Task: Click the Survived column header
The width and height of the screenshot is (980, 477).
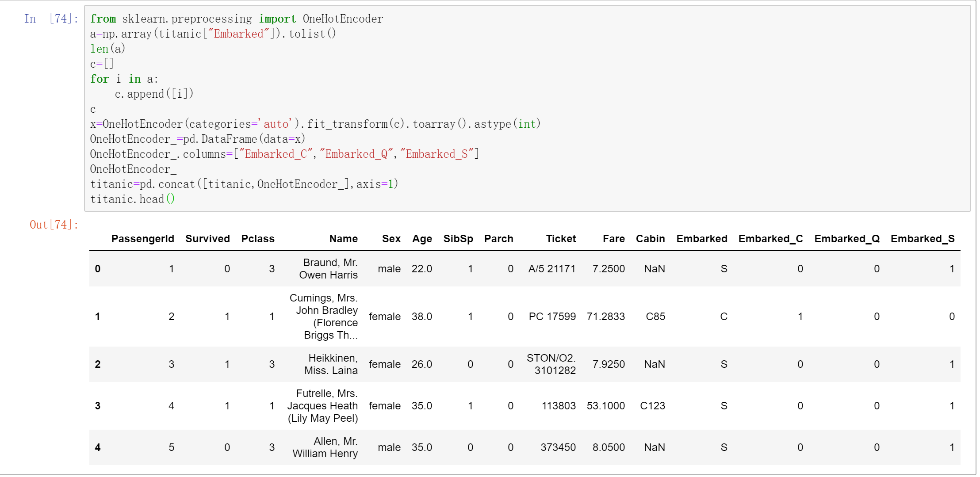Action: pos(207,239)
